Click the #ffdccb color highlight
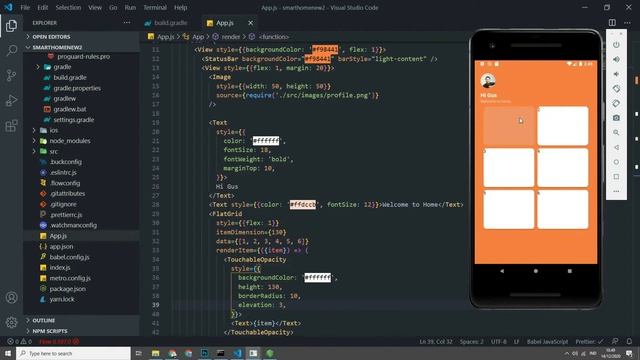This screenshot has width=640, height=360. coord(303,204)
